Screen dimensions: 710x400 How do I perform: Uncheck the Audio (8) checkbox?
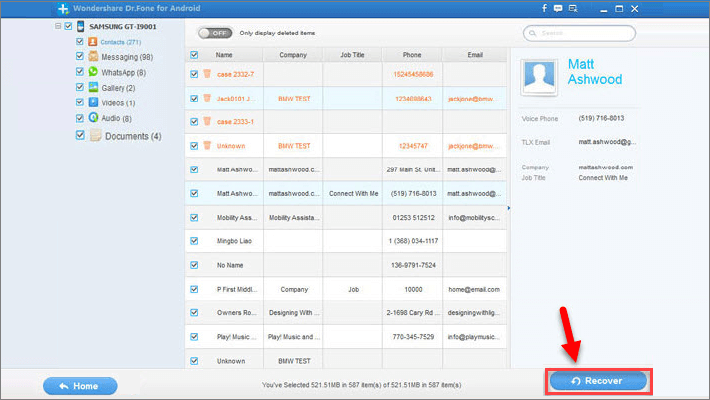(x=80, y=118)
